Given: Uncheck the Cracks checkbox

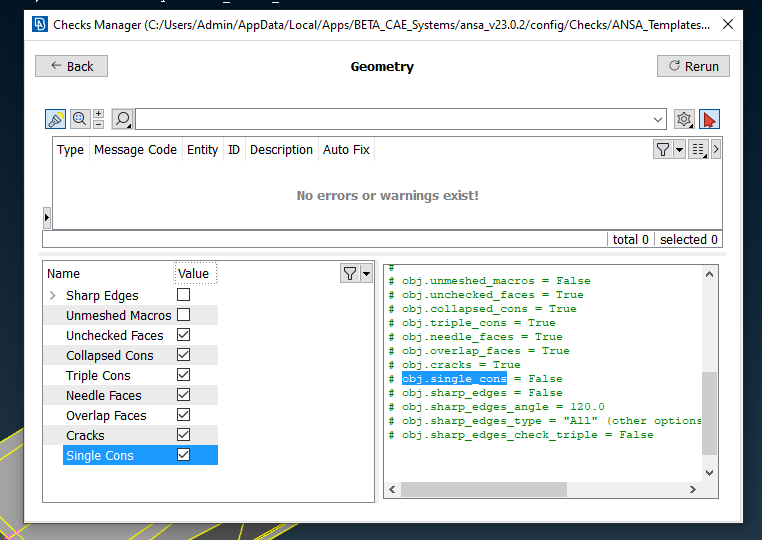Looking at the screenshot, I should point(184,435).
